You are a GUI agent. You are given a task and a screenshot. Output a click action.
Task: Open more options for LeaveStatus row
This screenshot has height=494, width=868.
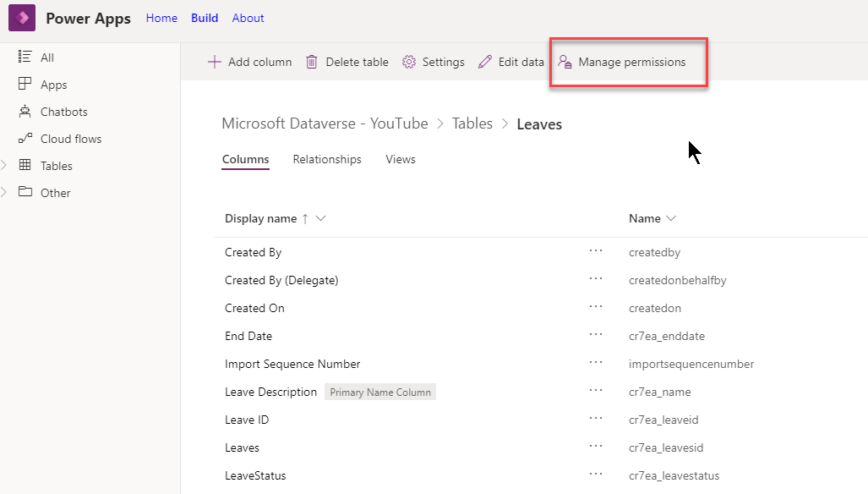pos(596,474)
